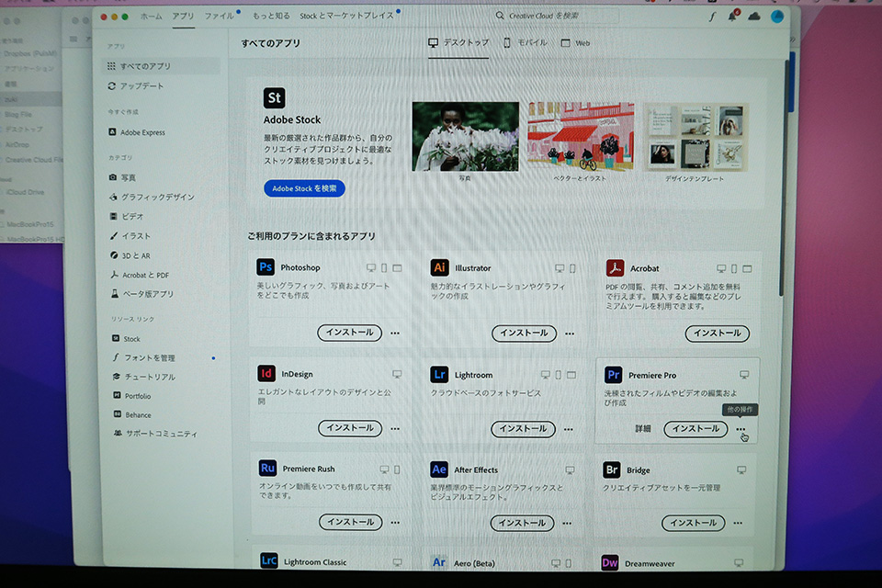The height and width of the screenshot is (588, 882).
Task: Click the InDesign Id icon
Action: tap(266, 373)
